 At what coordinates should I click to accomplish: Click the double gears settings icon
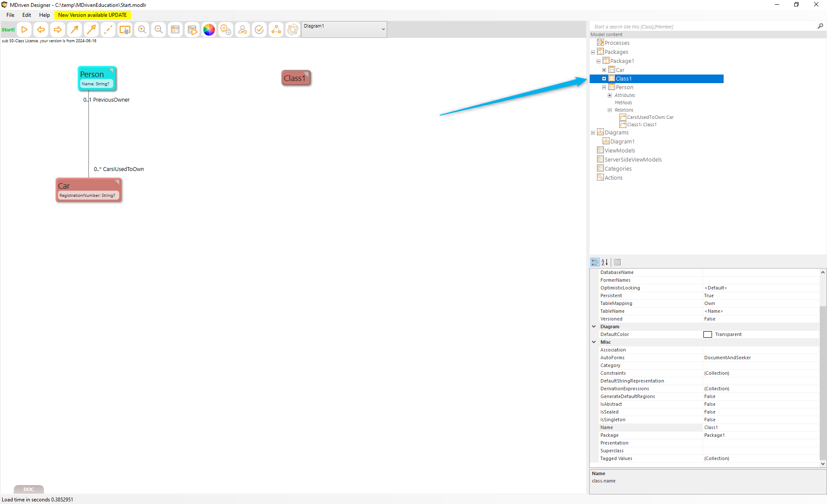[226, 30]
